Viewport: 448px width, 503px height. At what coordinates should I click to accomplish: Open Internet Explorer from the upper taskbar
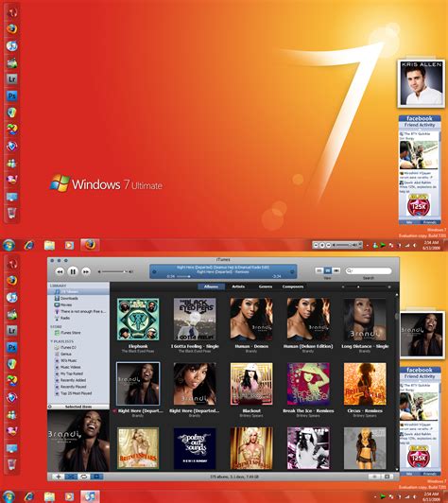coord(29,246)
